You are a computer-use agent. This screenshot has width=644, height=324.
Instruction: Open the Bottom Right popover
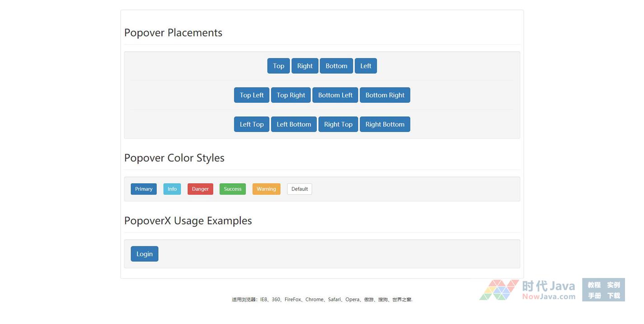pos(385,95)
